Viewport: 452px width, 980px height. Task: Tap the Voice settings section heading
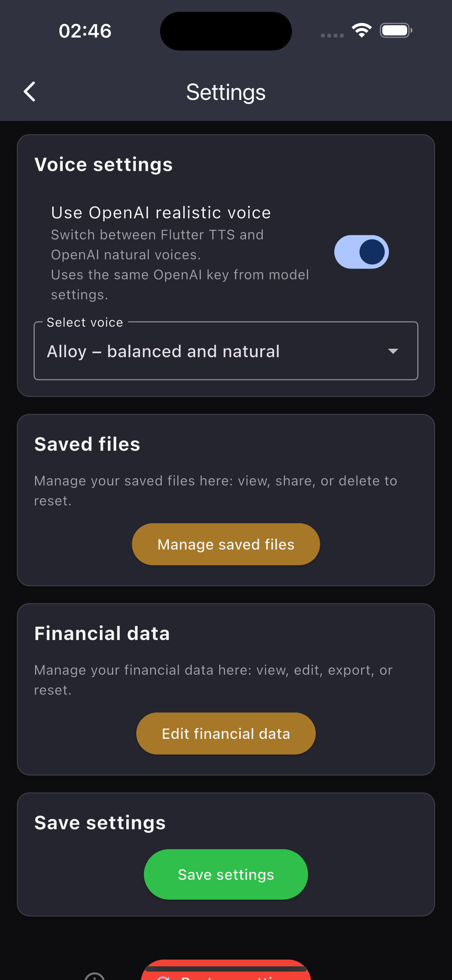click(x=103, y=164)
